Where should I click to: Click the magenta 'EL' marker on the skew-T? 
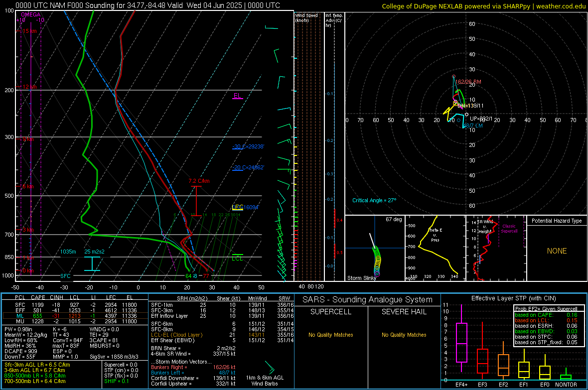pyautogui.click(x=237, y=95)
